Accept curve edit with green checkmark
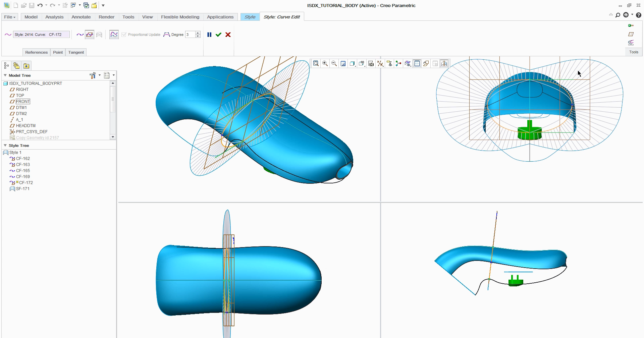 click(218, 34)
